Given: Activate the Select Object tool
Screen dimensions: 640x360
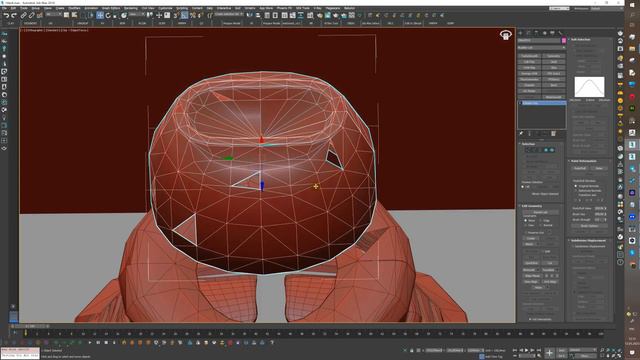Looking at the screenshot, I should (66, 15).
